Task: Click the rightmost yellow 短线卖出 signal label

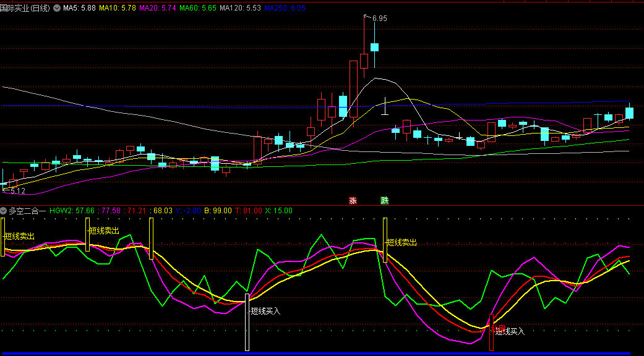Action: [402, 242]
